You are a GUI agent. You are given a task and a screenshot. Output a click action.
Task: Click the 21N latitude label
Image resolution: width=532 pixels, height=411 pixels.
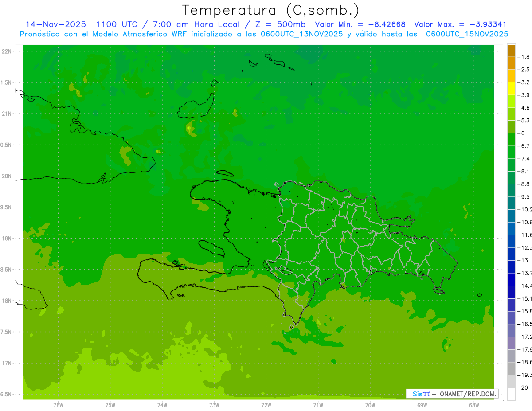7,114
